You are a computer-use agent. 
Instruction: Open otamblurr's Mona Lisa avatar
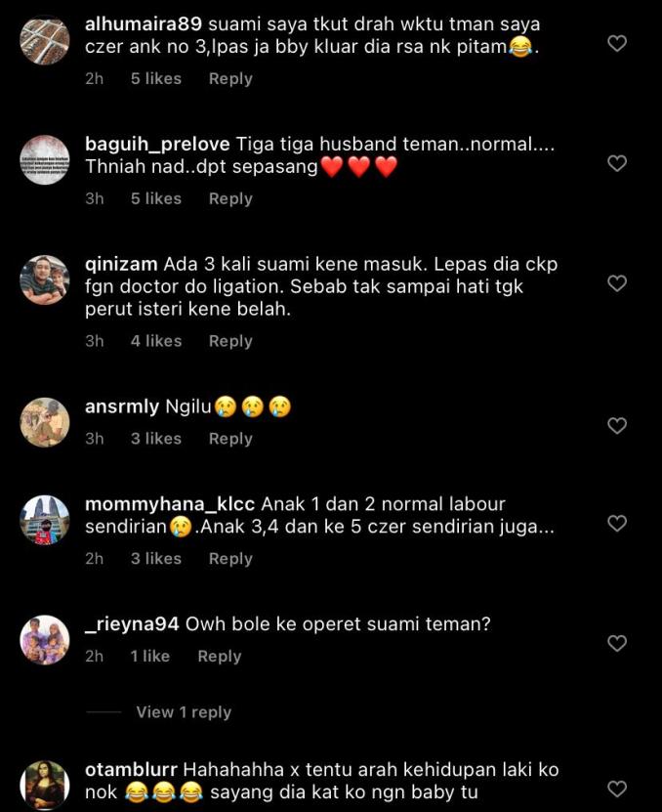45,785
